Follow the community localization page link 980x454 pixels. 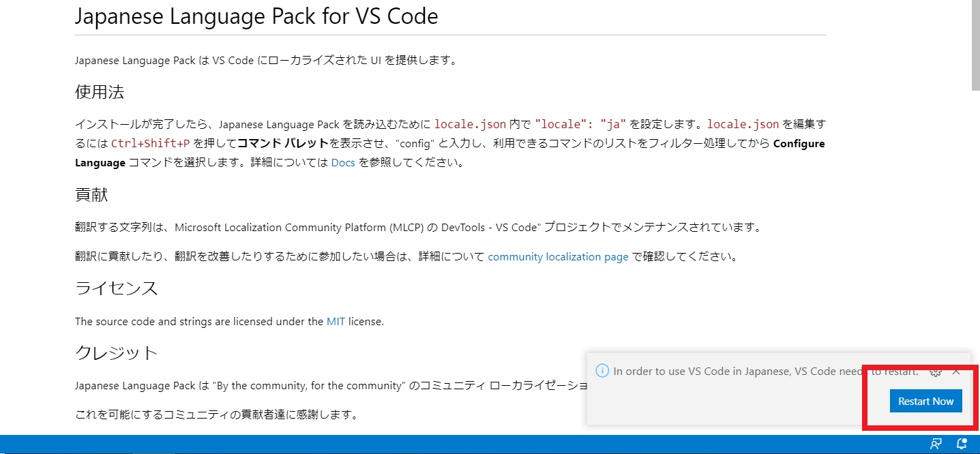(558, 257)
